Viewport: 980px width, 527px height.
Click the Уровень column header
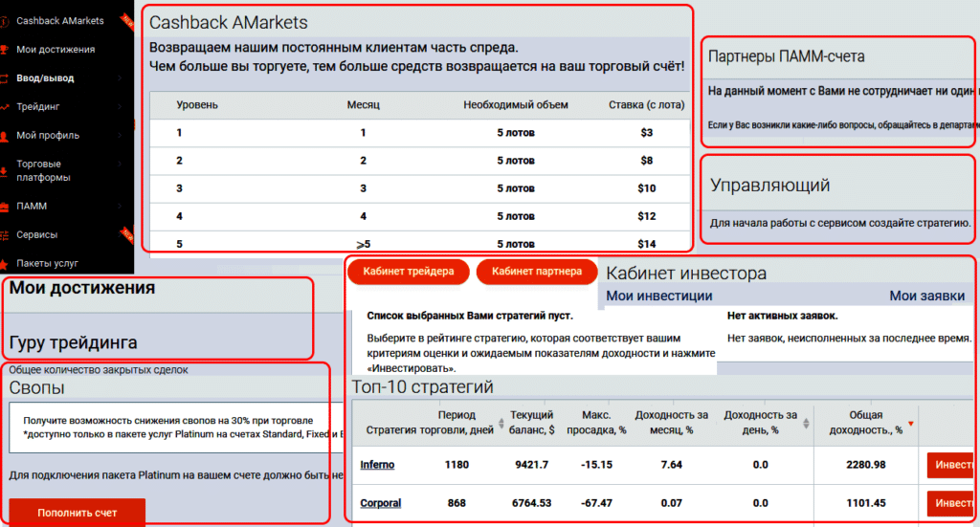point(197,105)
